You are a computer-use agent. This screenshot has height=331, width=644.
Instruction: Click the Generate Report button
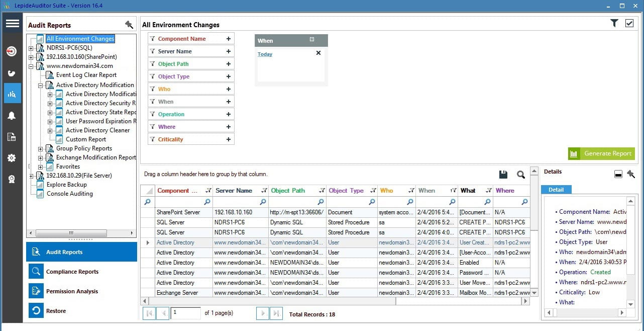pos(601,153)
